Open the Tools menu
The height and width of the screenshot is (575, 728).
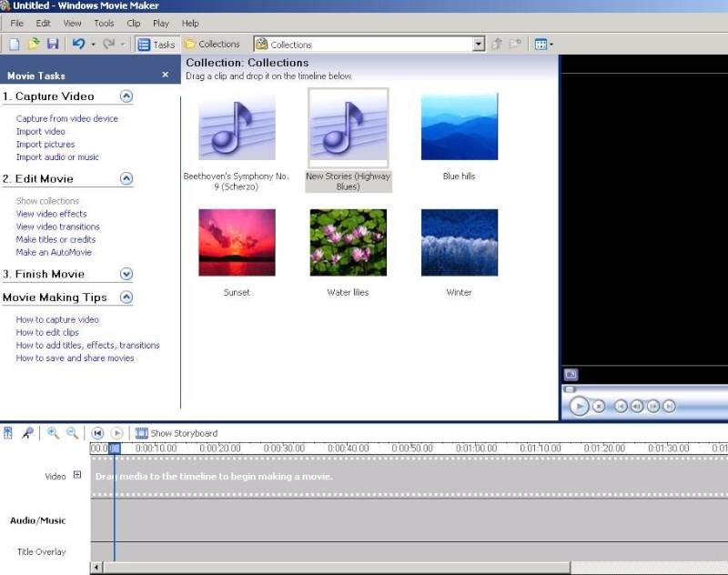pyautogui.click(x=104, y=24)
